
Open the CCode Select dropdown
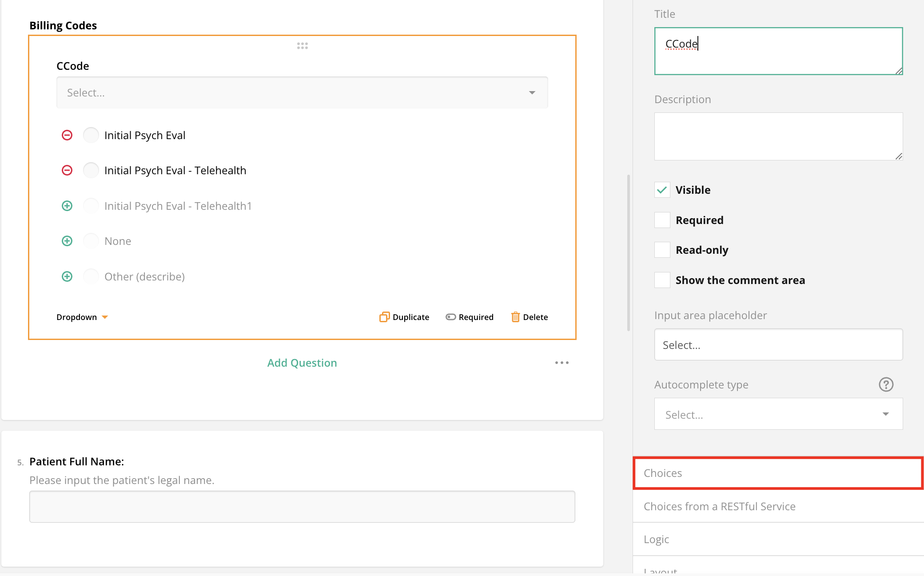(x=302, y=92)
